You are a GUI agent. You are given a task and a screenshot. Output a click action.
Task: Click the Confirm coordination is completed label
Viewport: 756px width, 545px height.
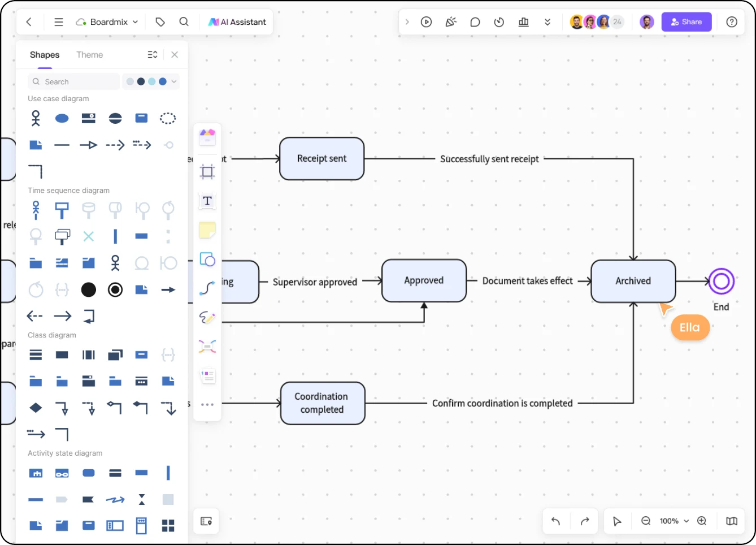click(x=502, y=403)
